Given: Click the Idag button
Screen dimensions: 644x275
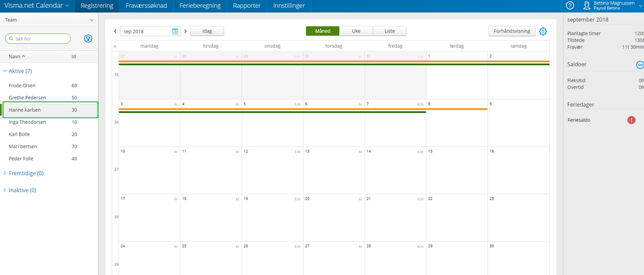Looking at the screenshot, I should coord(207,31).
